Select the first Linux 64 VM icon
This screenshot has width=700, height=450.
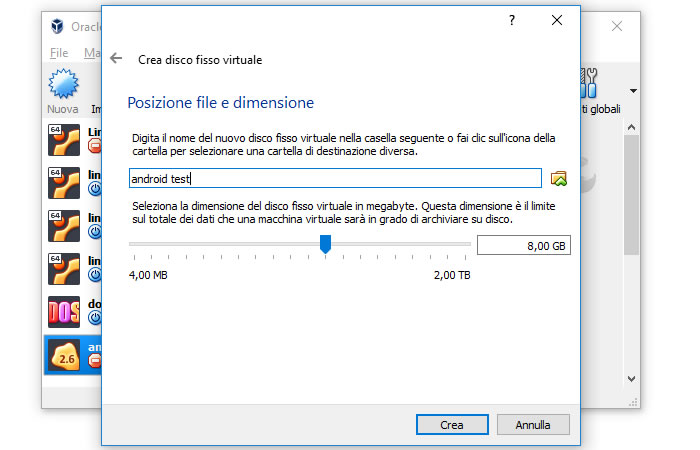64,140
